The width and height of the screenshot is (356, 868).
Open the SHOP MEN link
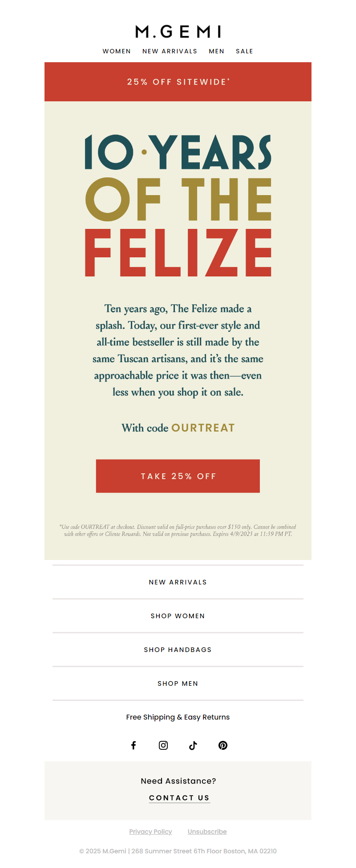pyautogui.click(x=178, y=684)
